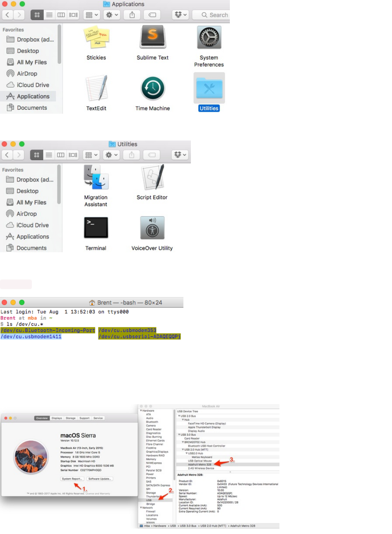This screenshot has width=392, height=534.
Task: Switch Applications window to icon view
Action: (37, 15)
